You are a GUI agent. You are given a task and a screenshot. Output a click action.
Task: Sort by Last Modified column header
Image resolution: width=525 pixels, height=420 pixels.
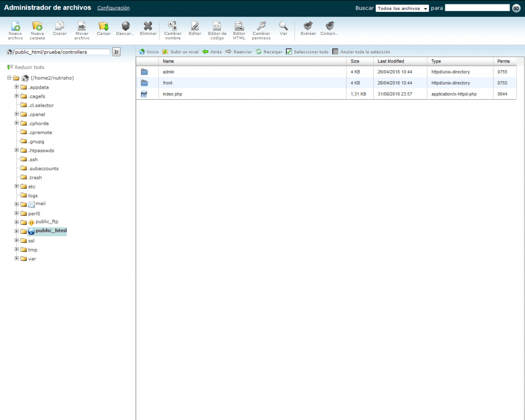tap(400, 61)
